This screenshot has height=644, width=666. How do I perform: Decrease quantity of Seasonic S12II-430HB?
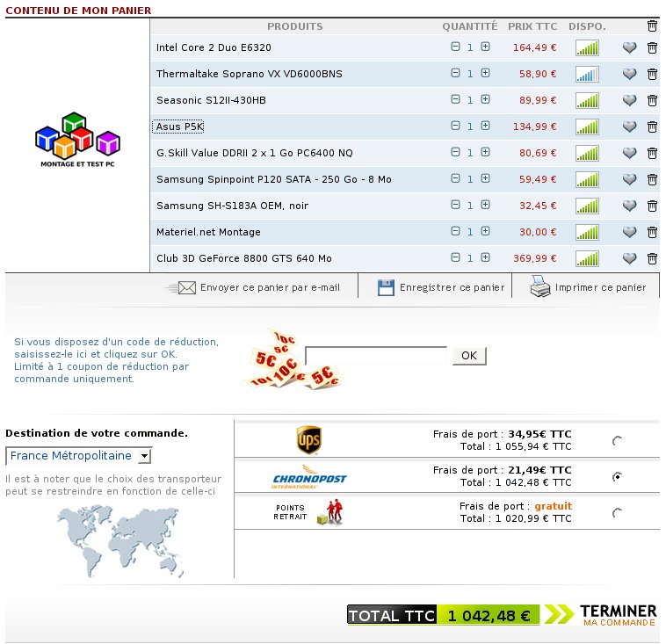[x=455, y=99]
